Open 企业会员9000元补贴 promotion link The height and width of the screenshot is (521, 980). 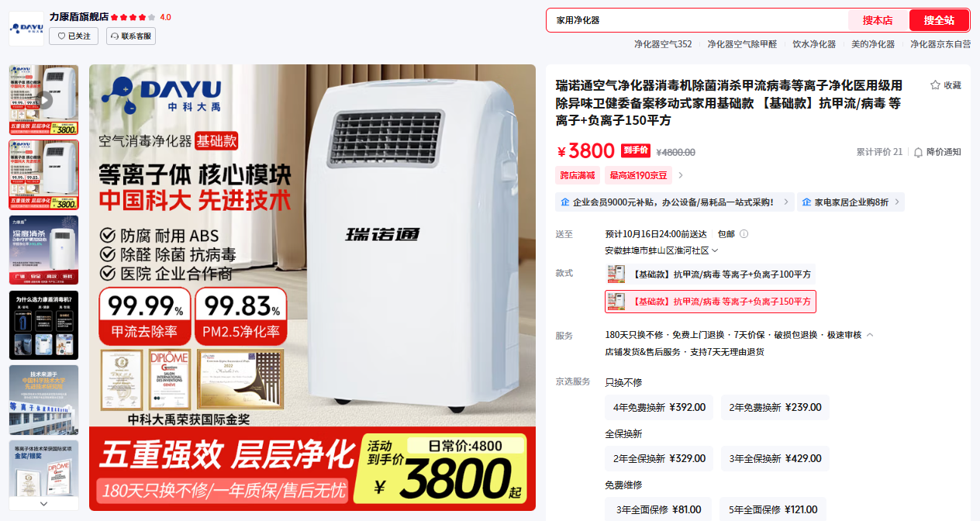click(x=675, y=202)
